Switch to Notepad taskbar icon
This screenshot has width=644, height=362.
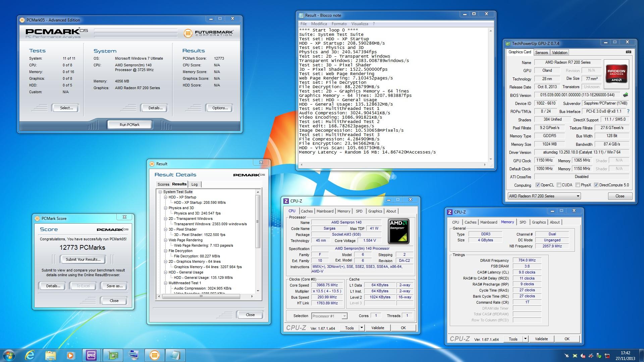(175, 355)
